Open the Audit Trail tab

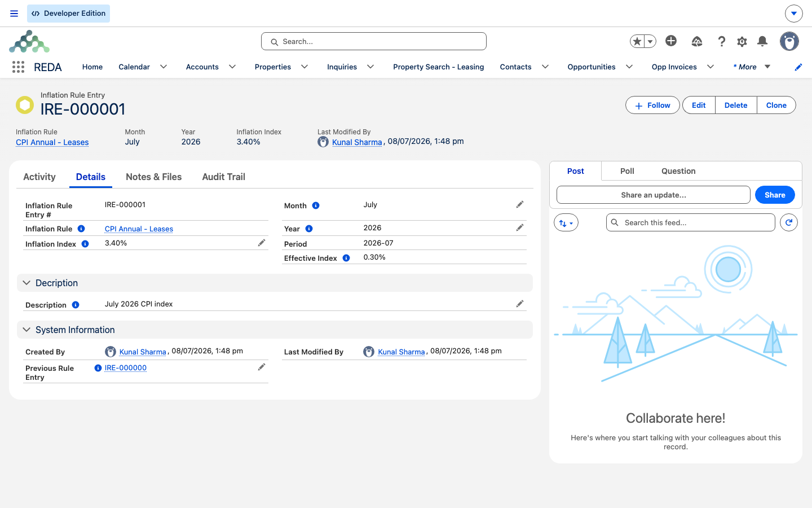click(224, 177)
